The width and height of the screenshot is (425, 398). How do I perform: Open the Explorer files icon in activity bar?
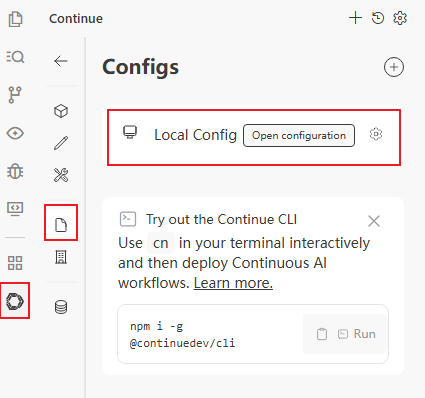tap(15, 19)
